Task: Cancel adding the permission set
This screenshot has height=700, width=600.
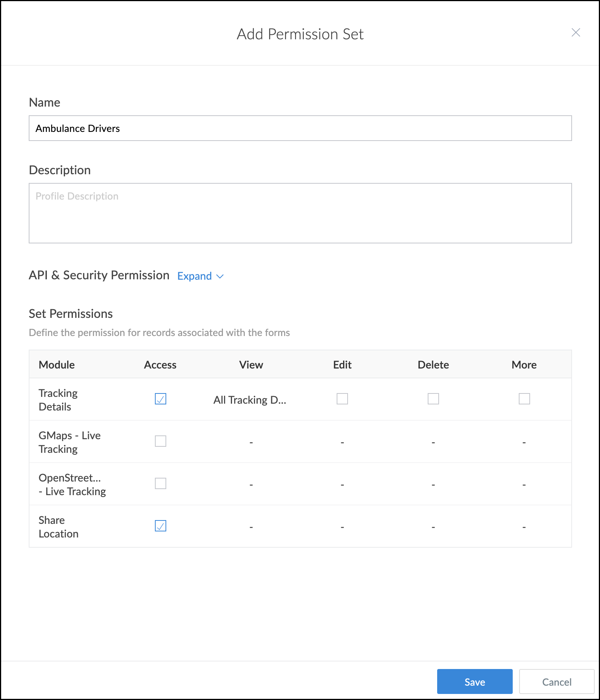Action: tap(557, 681)
